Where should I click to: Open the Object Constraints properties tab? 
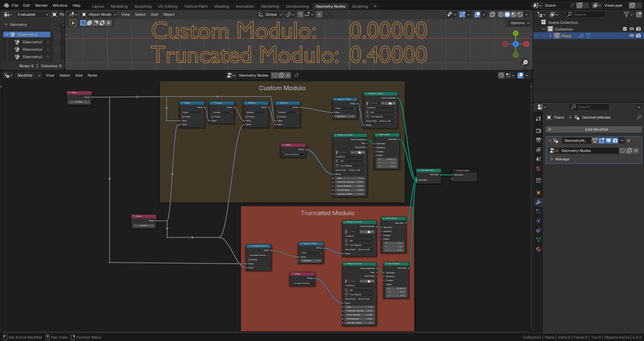coord(538,230)
